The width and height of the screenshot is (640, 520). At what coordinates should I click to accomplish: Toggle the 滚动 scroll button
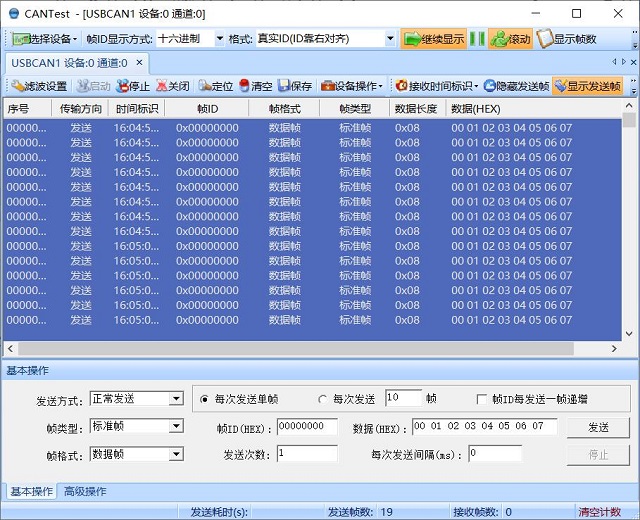tap(510, 39)
